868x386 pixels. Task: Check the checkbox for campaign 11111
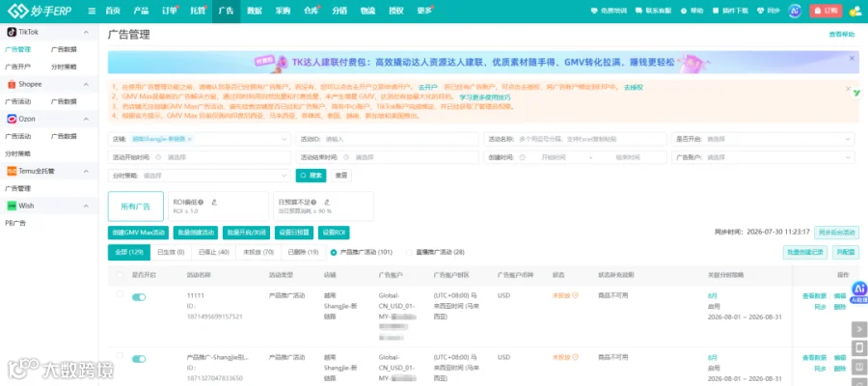(x=121, y=293)
